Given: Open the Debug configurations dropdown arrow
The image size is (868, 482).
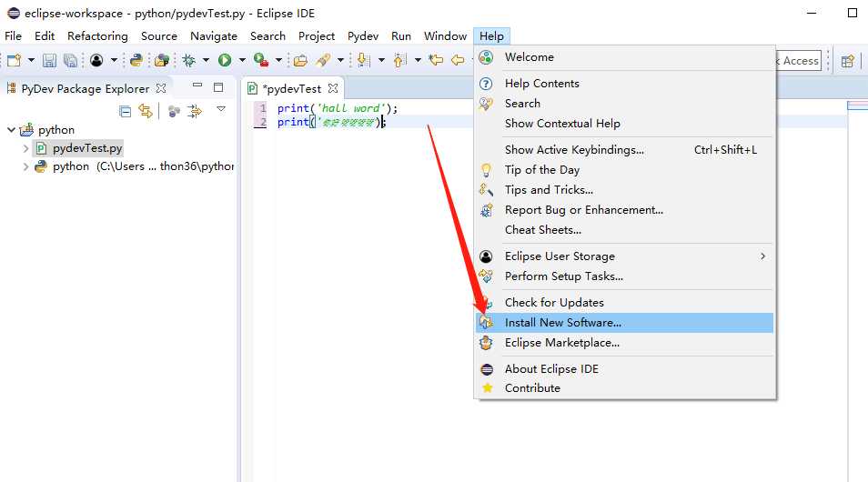Looking at the screenshot, I should [x=206, y=60].
